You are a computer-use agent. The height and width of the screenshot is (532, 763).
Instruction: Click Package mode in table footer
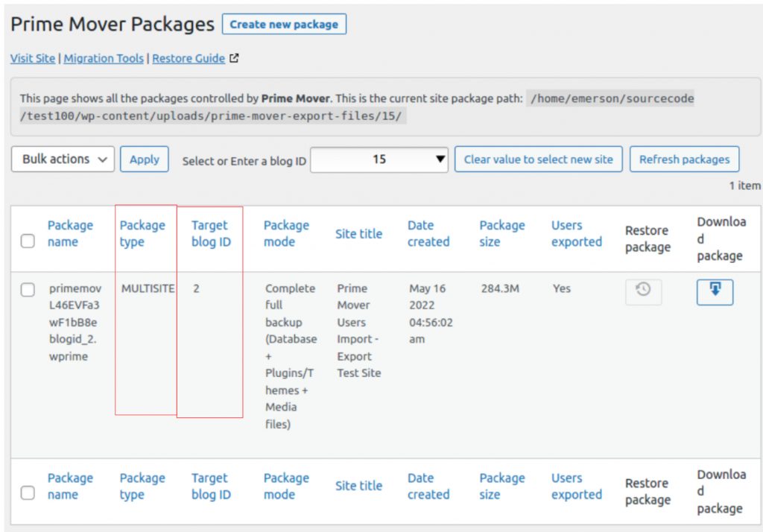tap(286, 487)
